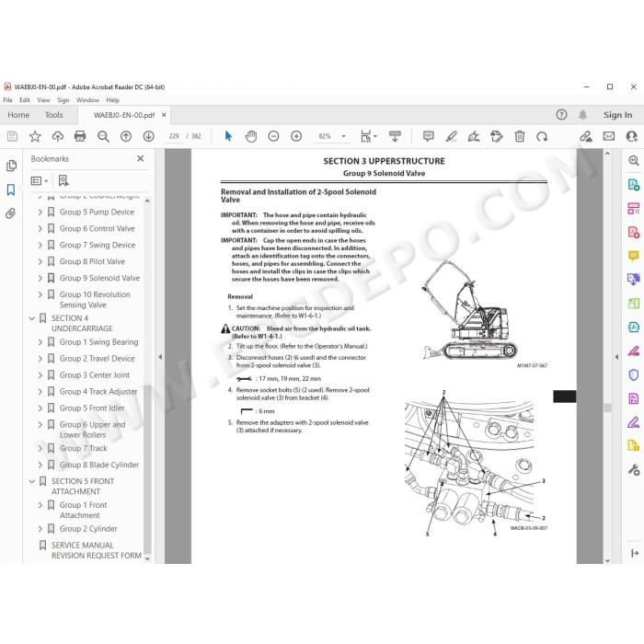This screenshot has width=644, height=644.
Task: Click the Delete trash icon
Action: tap(520, 136)
